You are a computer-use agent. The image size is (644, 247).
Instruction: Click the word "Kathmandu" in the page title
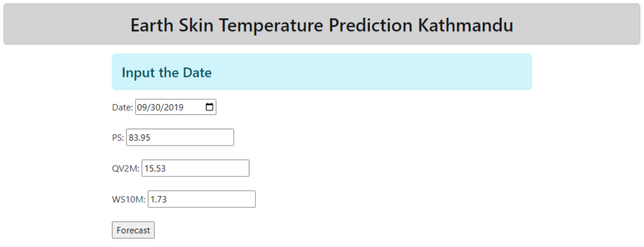coord(465,25)
